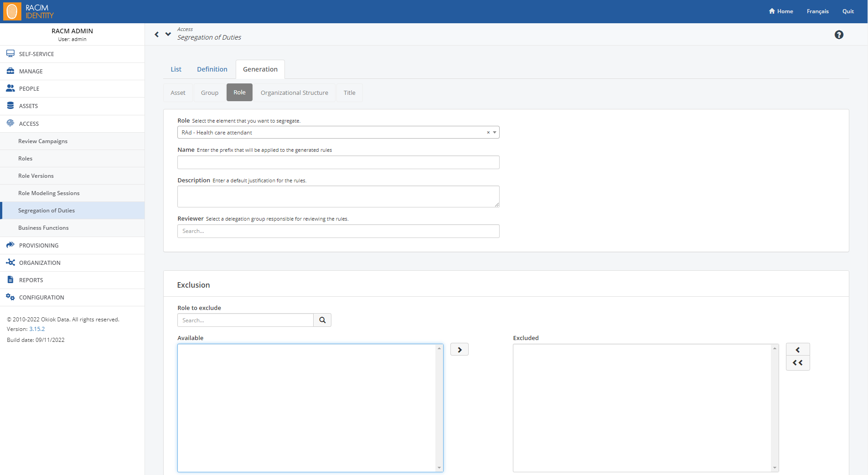
Task: Switch to Title sub-tab
Action: [x=350, y=93]
